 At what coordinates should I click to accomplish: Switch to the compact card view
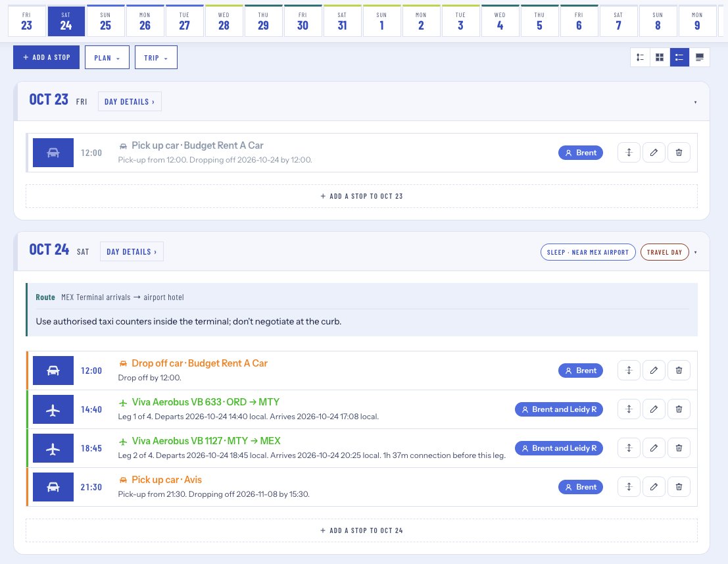pos(699,57)
